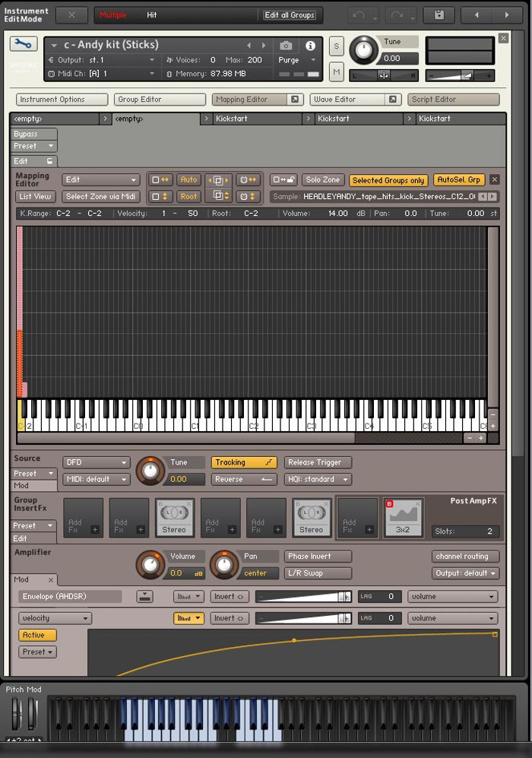Toggle the Active button for velocity curve
532x758 pixels.
(x=37, y=635)
